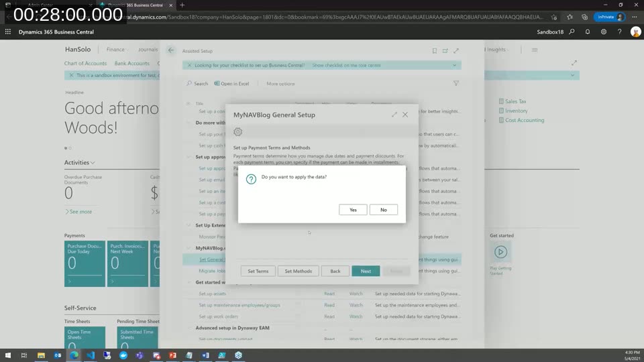Open a new browser tab
This screenshot has width=644, height=362.
point(182,5)
